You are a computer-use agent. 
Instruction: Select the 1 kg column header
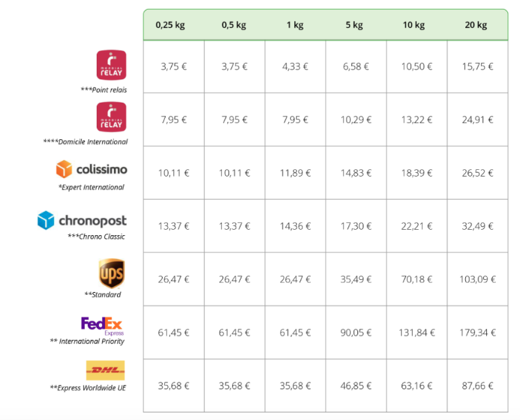click(x=295, y=25)
